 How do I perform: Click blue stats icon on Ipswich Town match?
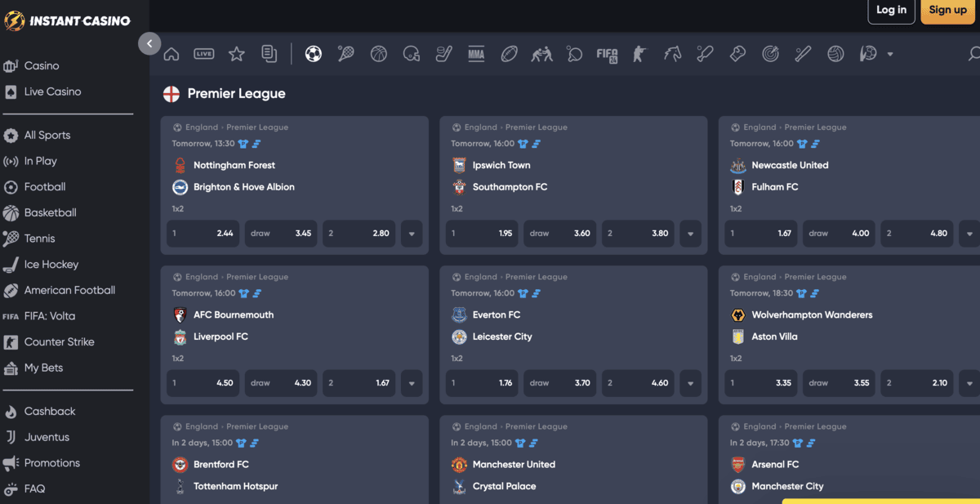coord(536,144)
